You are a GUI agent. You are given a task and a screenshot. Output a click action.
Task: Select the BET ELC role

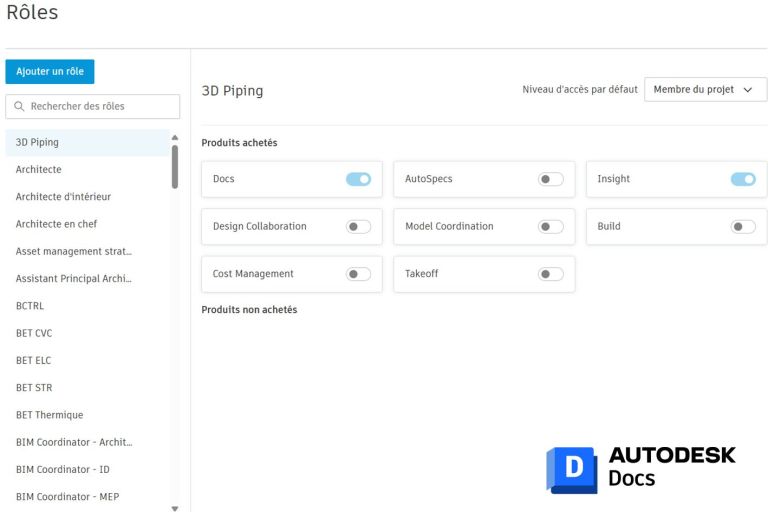pyautogui.click(x=88, y=361)
